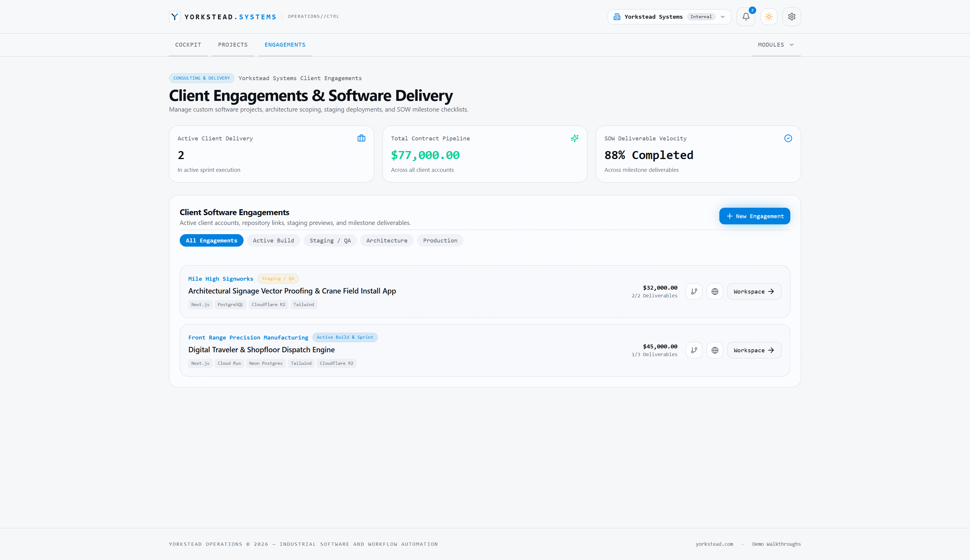The width and height of the screenshot is (970, 560).
Task: Filter by Architecture
Action: (386, 240)
